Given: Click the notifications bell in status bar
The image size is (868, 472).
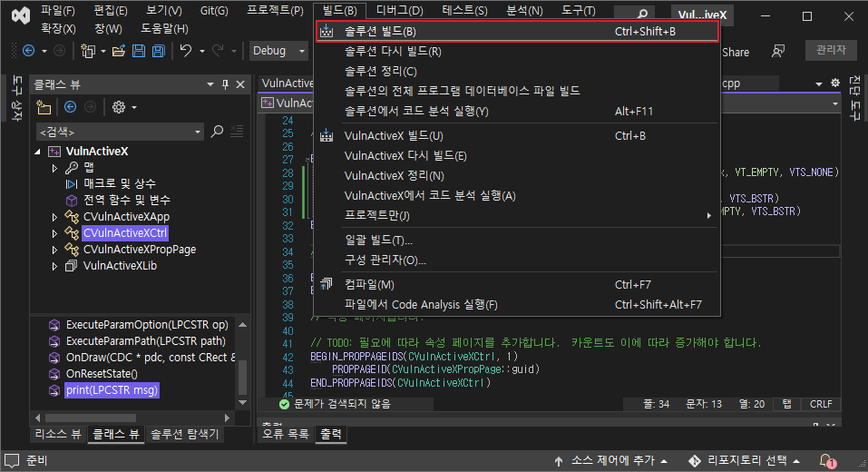Looking at the screenshot, I should (x=827, y=460).
